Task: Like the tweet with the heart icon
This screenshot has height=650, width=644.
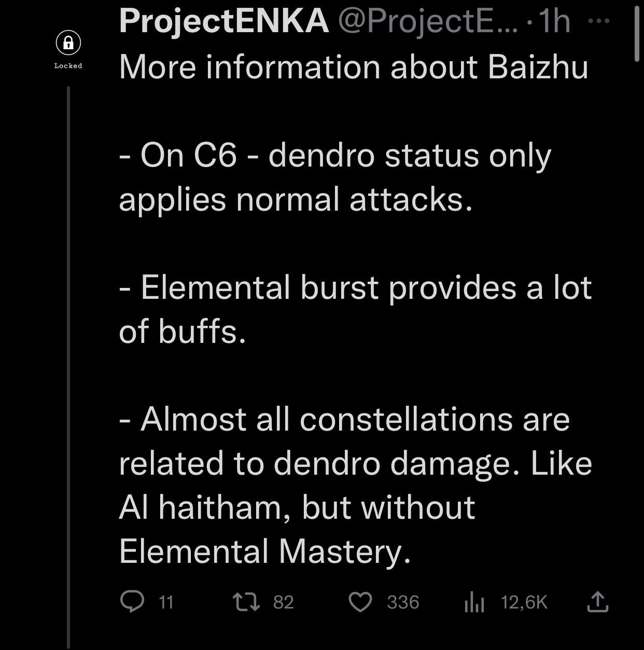Action: click(360, 602)
